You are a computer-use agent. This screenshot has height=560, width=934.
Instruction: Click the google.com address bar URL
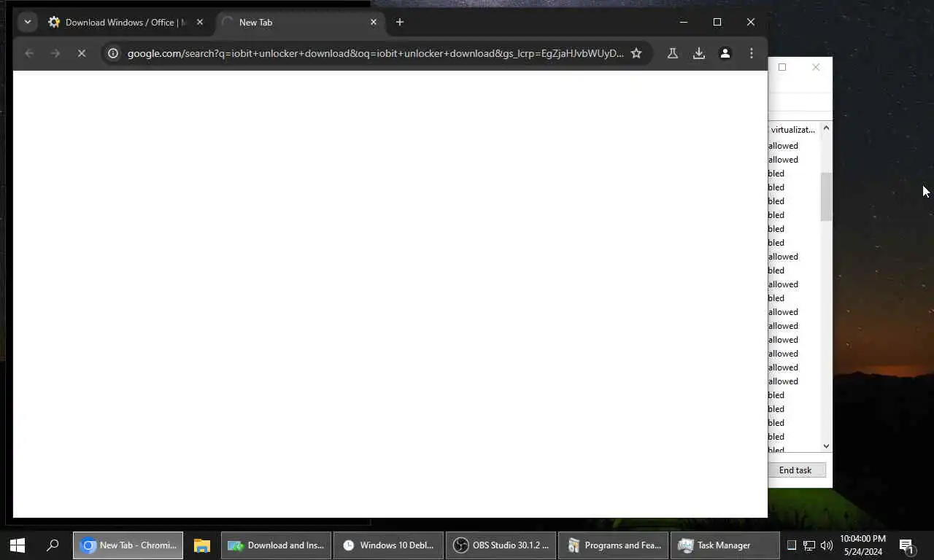coord(376,53)
